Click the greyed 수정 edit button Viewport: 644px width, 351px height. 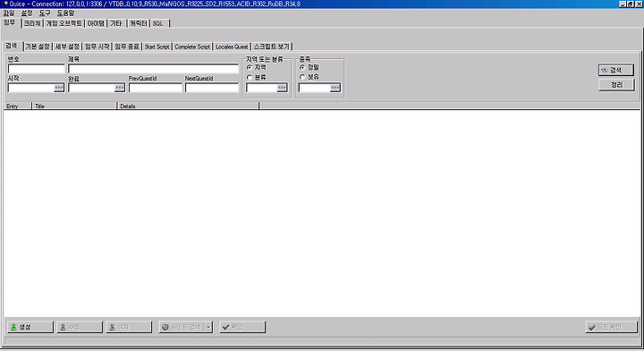tap(80, 327)
